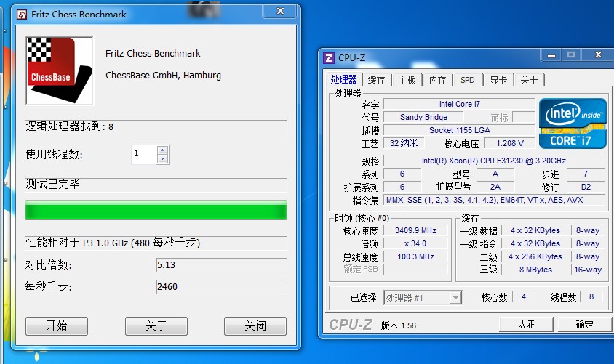The width and height of the screenshot is (614, 364).
Task: Minimize the CPU-Z window
Action: point(551,54)
